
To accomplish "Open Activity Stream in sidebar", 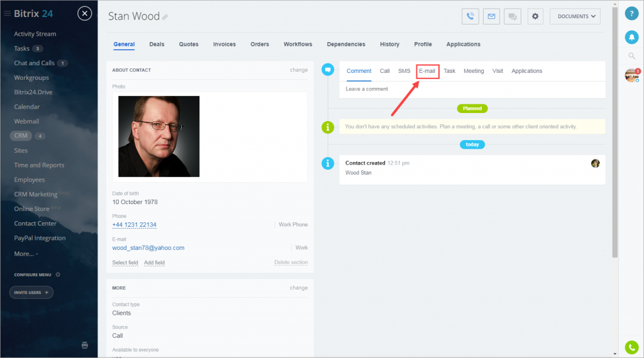I will tap(35, 34).
